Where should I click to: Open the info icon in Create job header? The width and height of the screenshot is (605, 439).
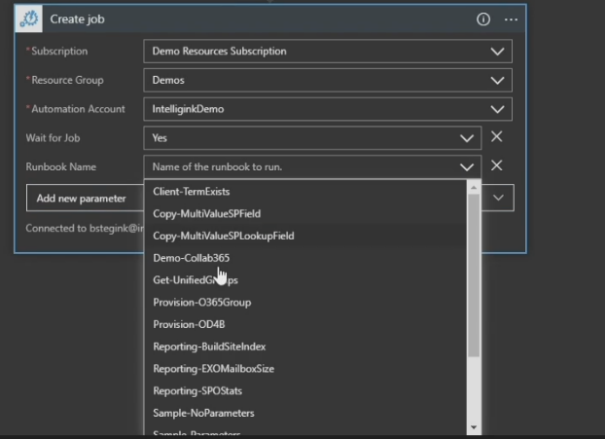click(483, 19)
